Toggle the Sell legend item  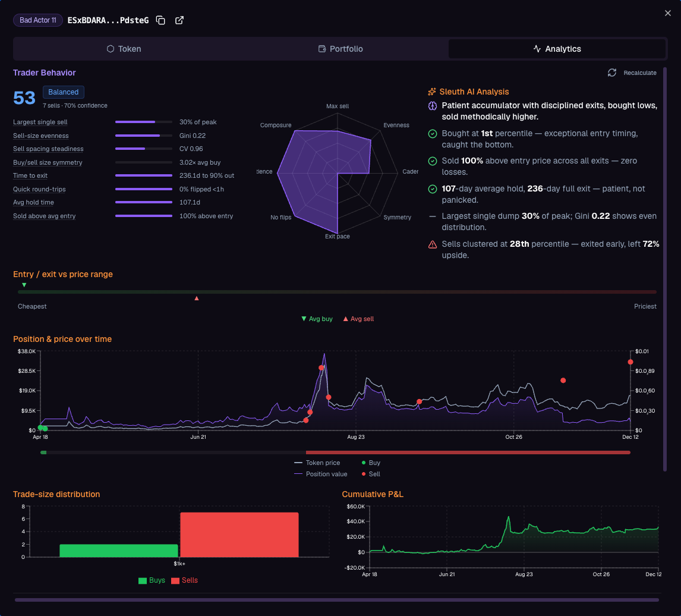click(371, 474)
